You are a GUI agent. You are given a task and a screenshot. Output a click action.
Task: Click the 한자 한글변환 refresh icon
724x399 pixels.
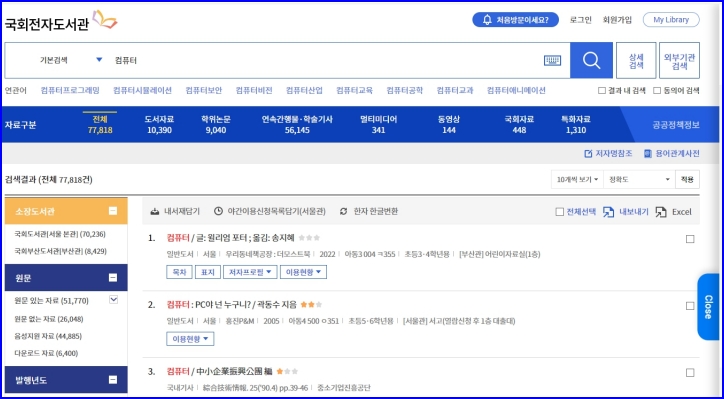(343, 212)
